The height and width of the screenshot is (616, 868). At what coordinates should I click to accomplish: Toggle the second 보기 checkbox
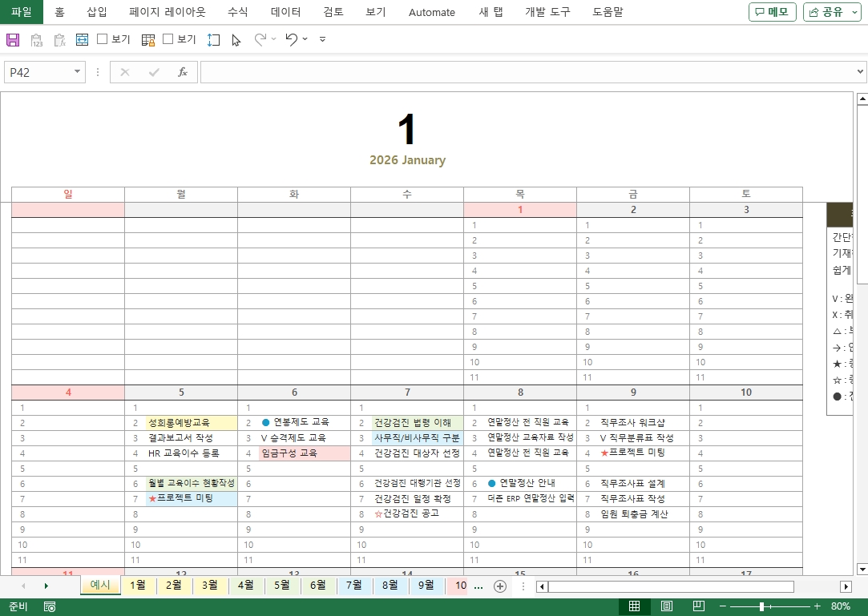point(168,39)
